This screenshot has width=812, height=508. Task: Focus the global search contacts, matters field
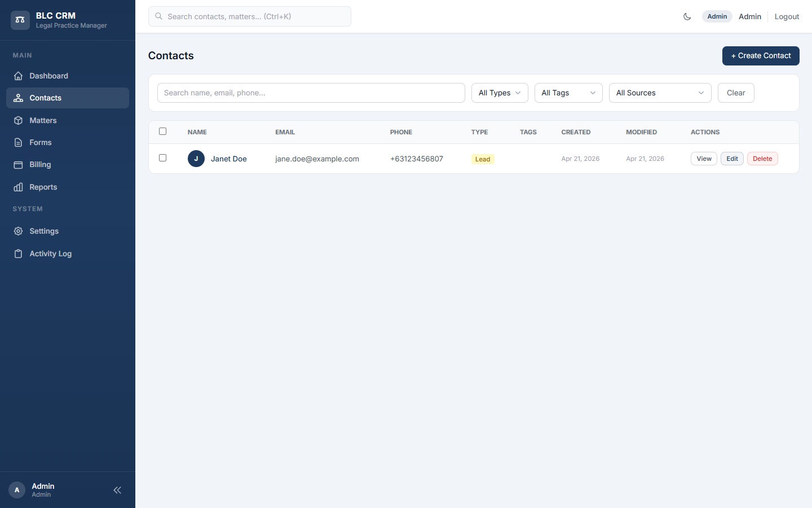(250, 16)
